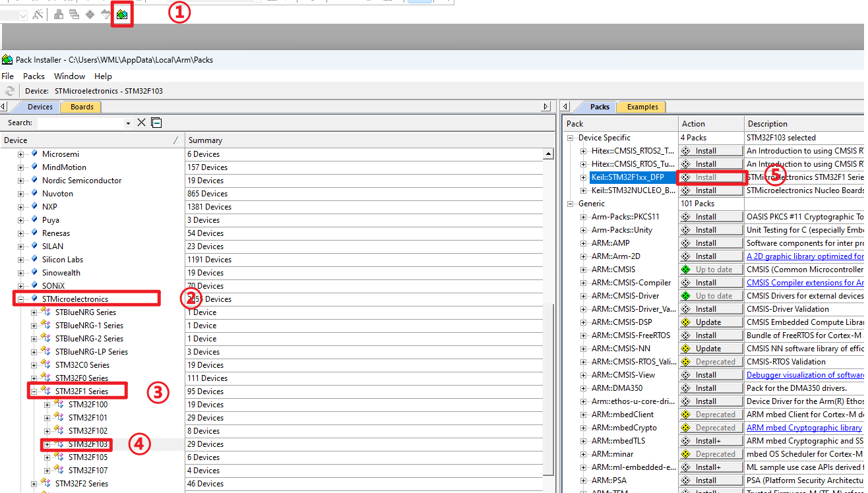Open the Arm-2D graphic library description link

pos(805,256)
